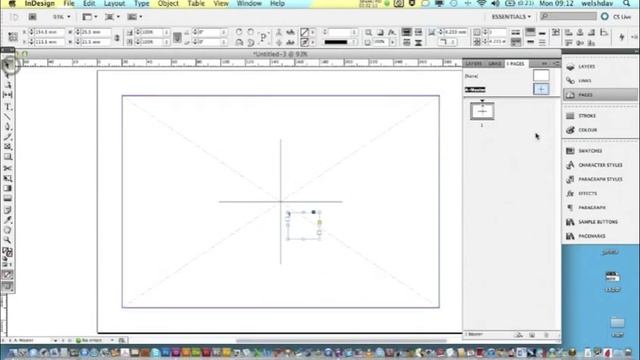The height and width of the screenshot is (360, 640).
Task: Click Go to Bridge icon
Action: click(32, 17)
